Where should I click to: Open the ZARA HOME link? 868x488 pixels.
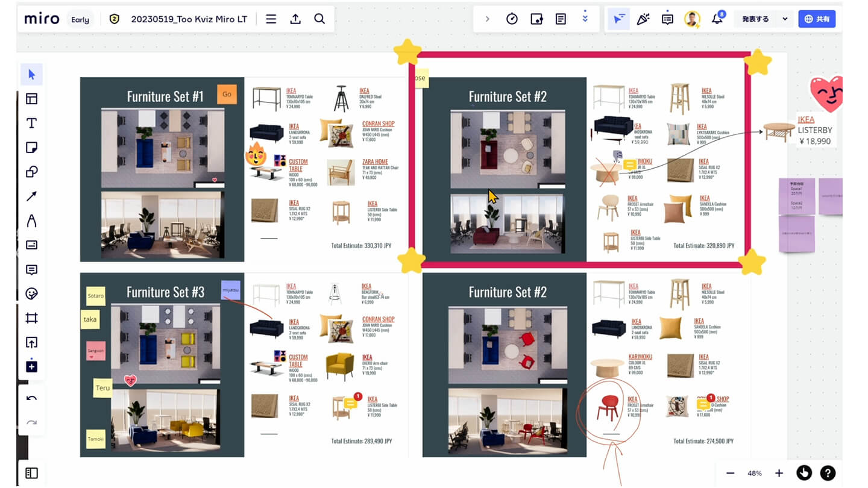375,161
